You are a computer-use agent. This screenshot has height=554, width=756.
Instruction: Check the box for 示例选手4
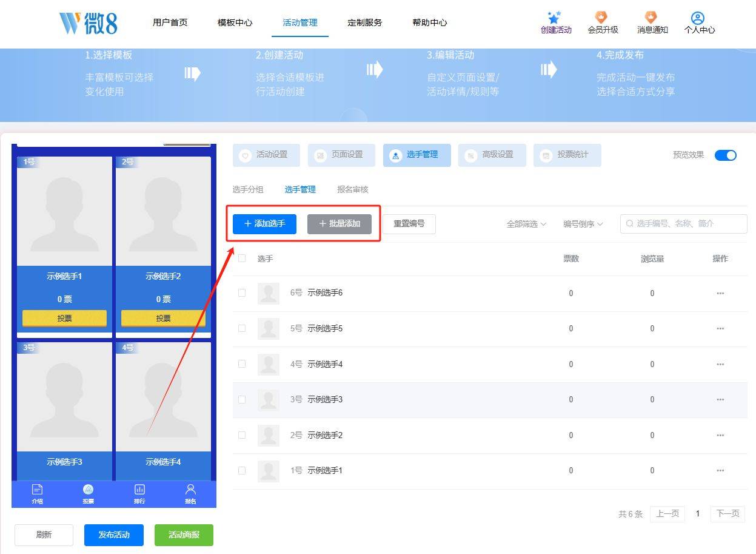[242, 363]
